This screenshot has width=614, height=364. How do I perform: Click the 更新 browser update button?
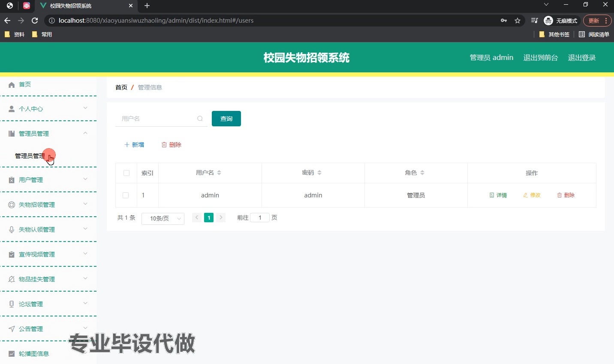(596, 21)
